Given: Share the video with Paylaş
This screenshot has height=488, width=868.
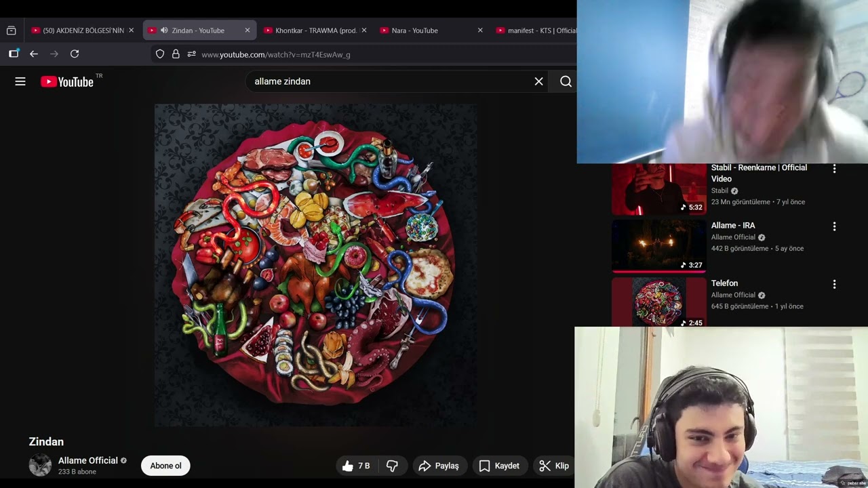Looking at the screenshot, I should click(439, 466).
